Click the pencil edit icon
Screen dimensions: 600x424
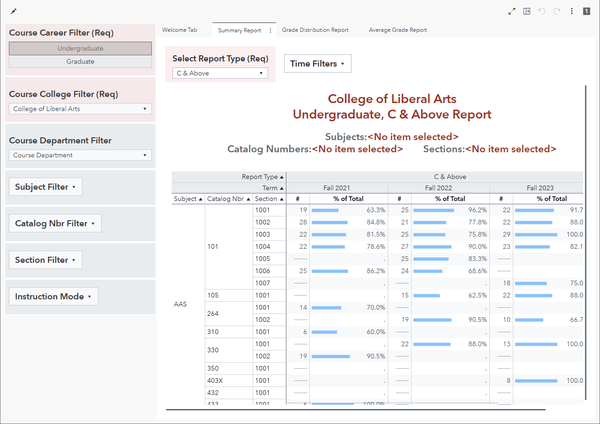click(13, 11)
